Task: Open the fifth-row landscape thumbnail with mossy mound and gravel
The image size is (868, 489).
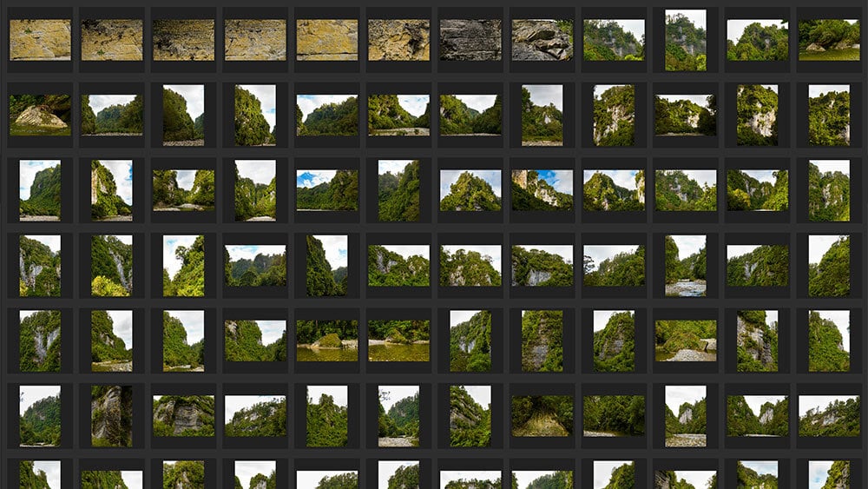Action: (x=686, y=340)
